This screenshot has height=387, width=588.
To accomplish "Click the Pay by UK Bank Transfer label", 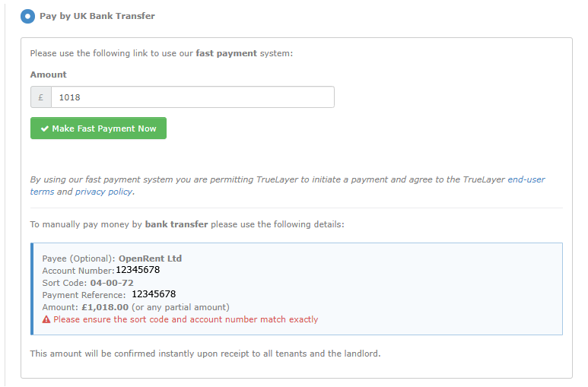I will 97,16.
